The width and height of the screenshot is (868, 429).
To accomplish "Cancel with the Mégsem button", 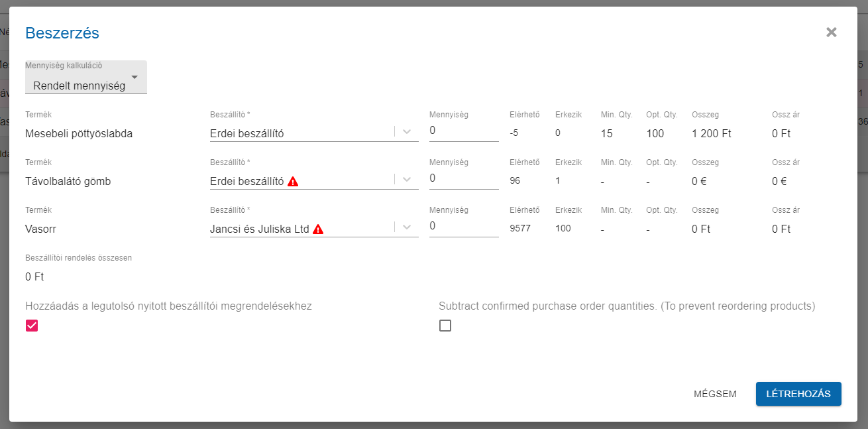I will [x=715, y=394].
